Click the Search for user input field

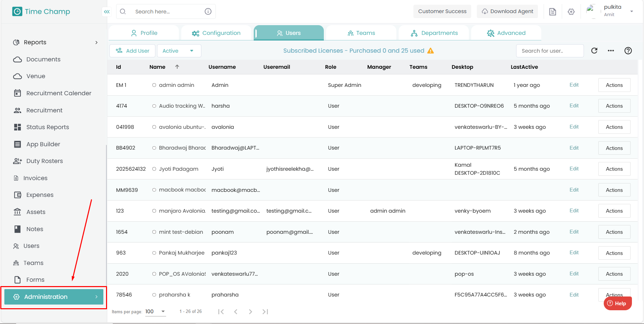pyautogui.click(x=549, y=51)
